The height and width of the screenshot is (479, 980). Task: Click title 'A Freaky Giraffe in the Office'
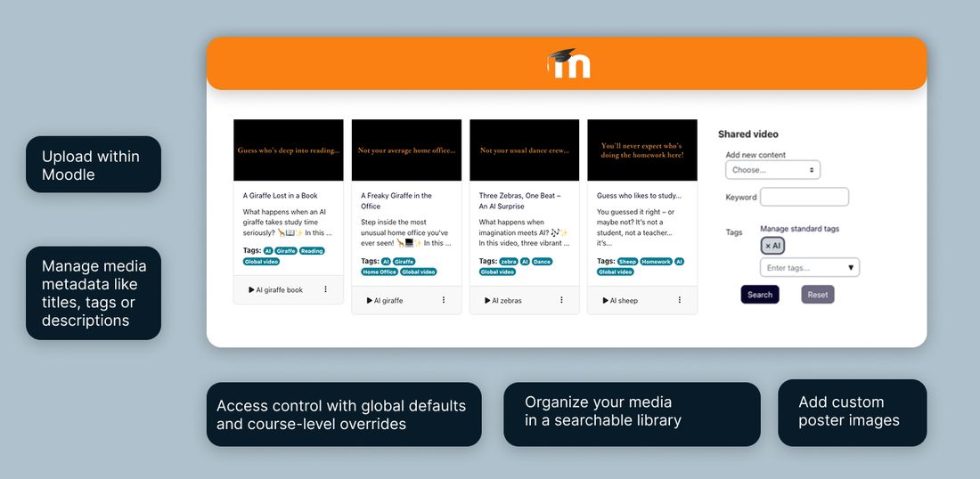click(x=396, y=200)
